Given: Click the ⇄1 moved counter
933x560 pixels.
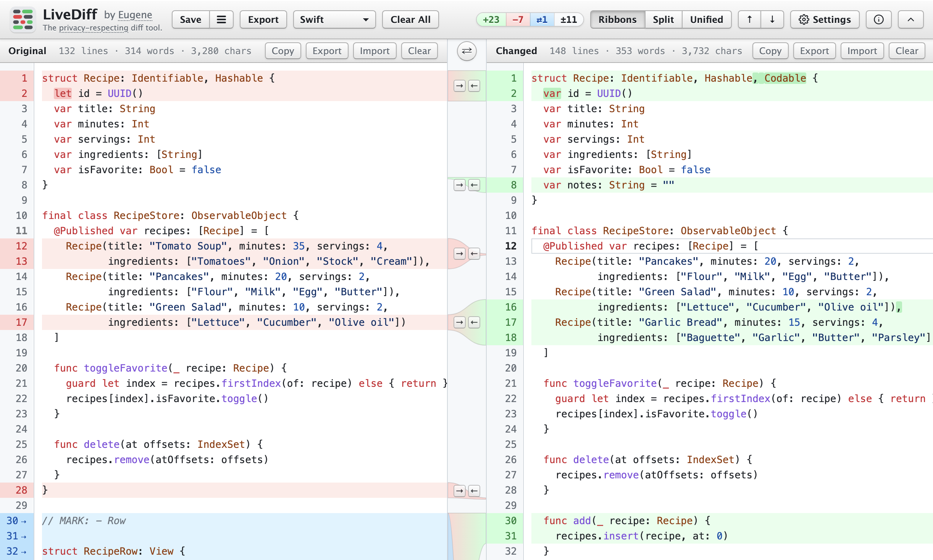Looking at the screenshot, I should point(542,19).
